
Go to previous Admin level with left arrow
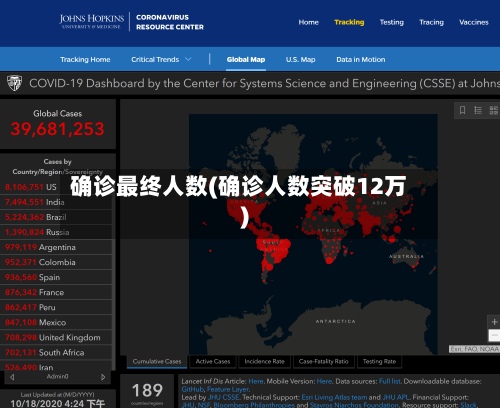pos(12,377)
